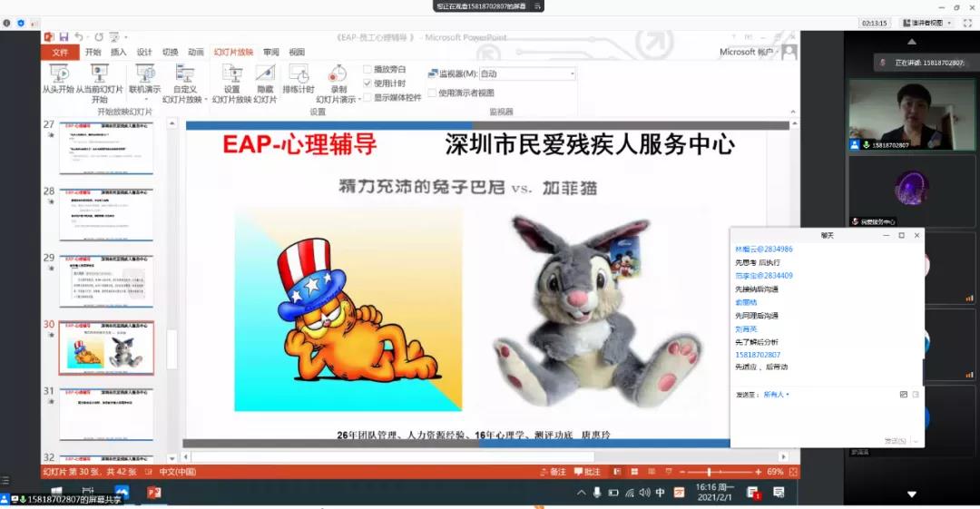The height and width of the screenshot is (509, 980).
Task: Toggle fullscreen in the meeting window
Action: pos(967,23)
